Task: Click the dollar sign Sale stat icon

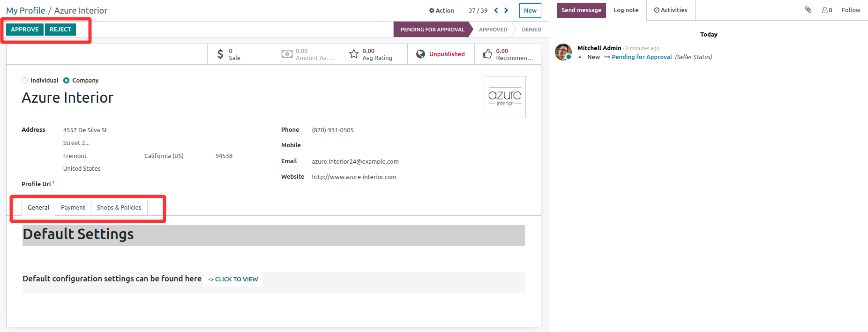Action: [x=220, y=54]
